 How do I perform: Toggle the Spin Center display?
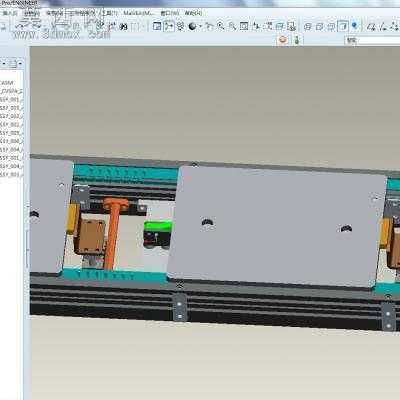coord(169,26)
